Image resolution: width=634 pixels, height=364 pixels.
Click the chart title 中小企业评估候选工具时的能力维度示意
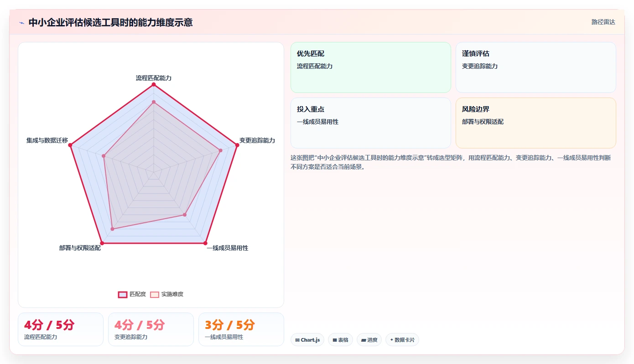110,22
